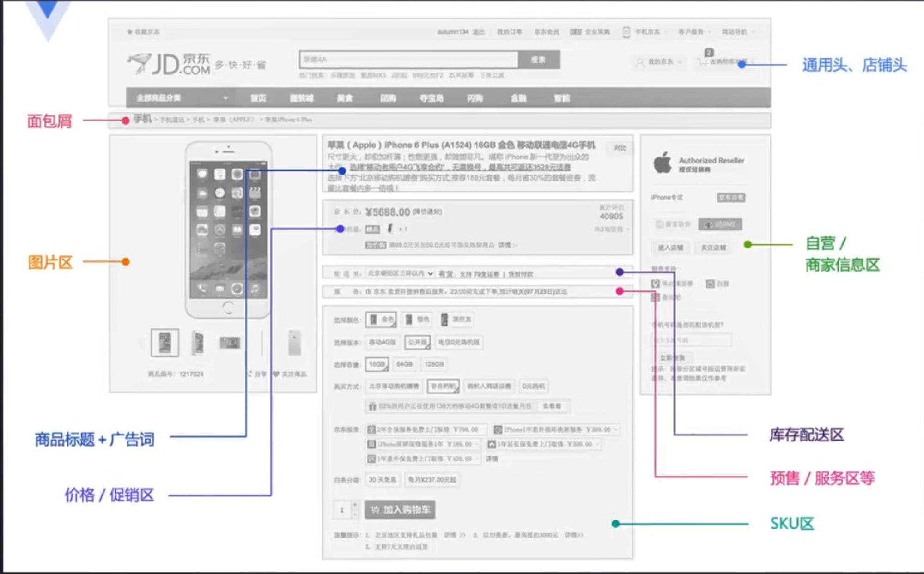This screenshot has height=574, width=924.
Task: Click the 加入购物车 button
Action: click(x=400, y=509)
